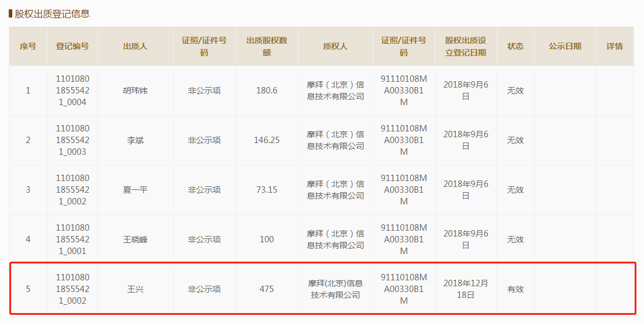This screenshot has height=323, width=644.
Task: Click pledgee ID 91110108MA00330B1M in 夏一平's row
Action: click(x=404, y=190)
